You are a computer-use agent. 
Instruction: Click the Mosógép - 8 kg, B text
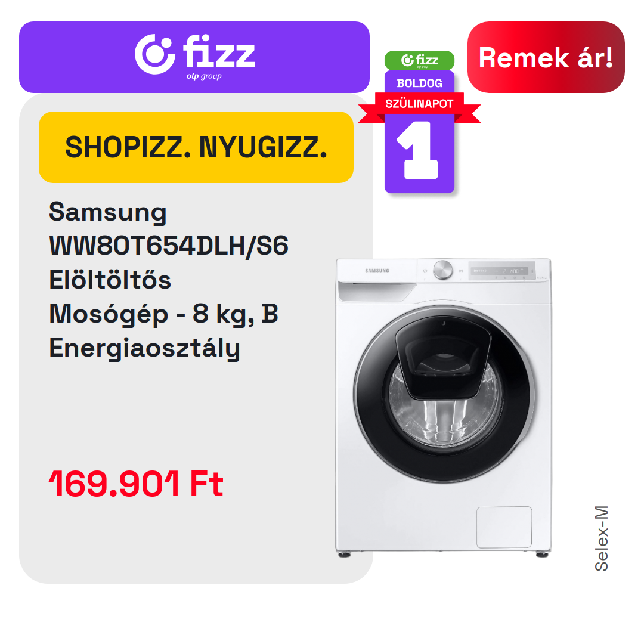[163, 314]
